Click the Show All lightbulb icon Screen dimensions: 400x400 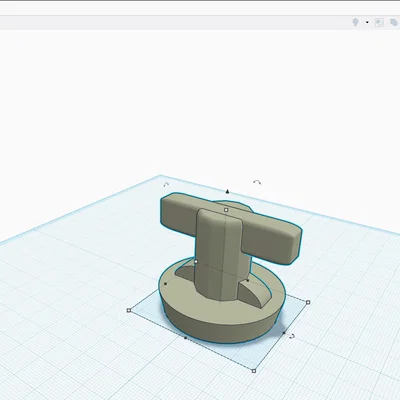click(355, 23)
